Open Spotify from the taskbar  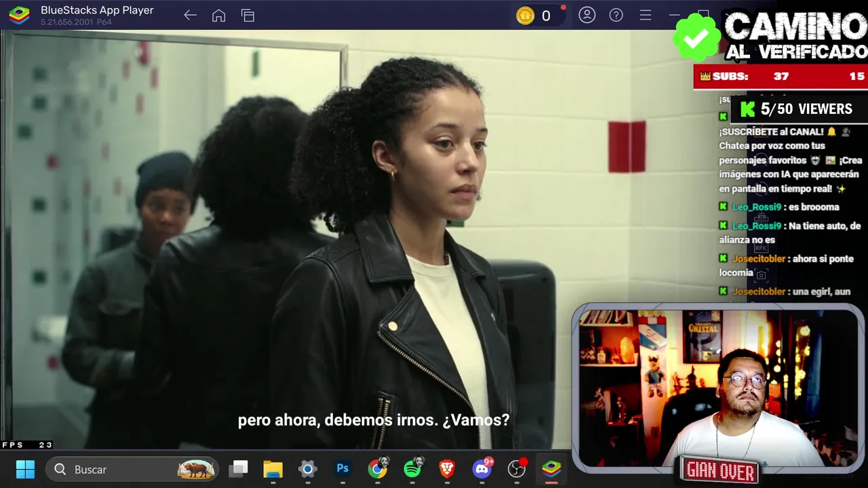pyautogui.click(x=412, y=469)
